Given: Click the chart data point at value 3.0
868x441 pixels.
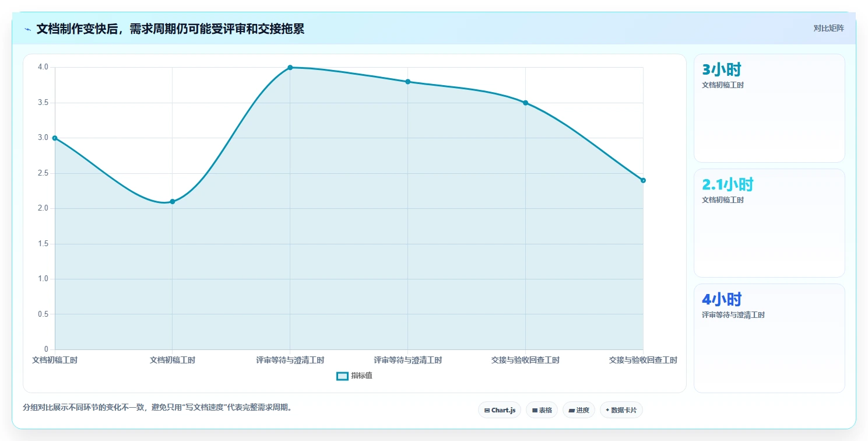Looking at the screenshot, I should tap(55, 138).
